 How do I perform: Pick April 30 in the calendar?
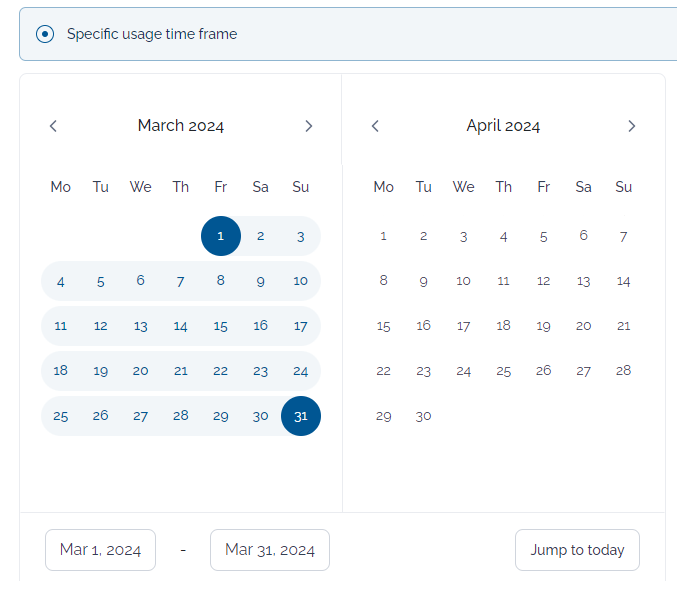(x=423, y=416)
